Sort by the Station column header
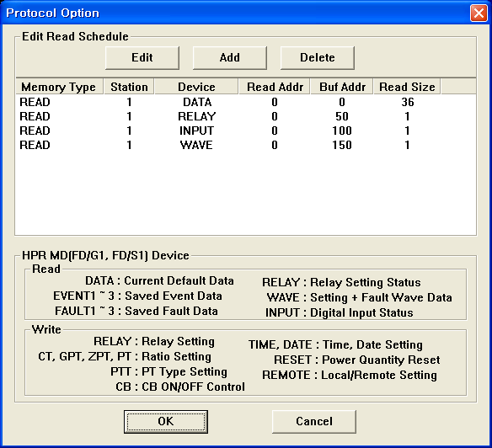 129,87
